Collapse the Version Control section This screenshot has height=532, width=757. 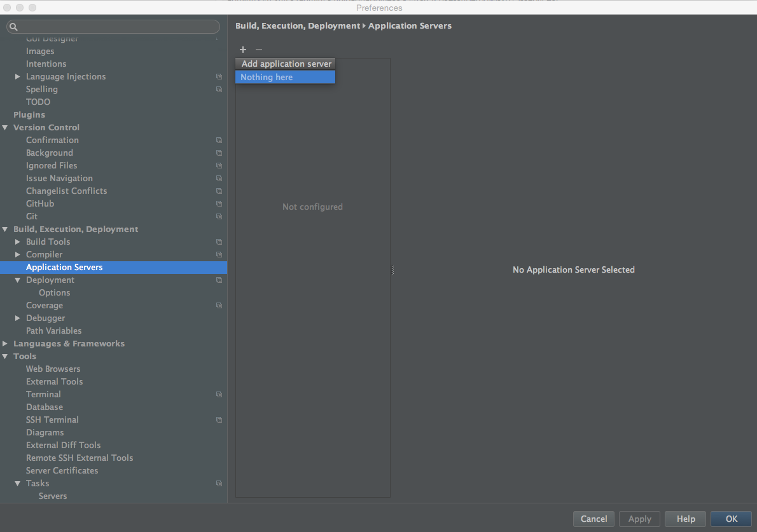(x=5, y=128)
